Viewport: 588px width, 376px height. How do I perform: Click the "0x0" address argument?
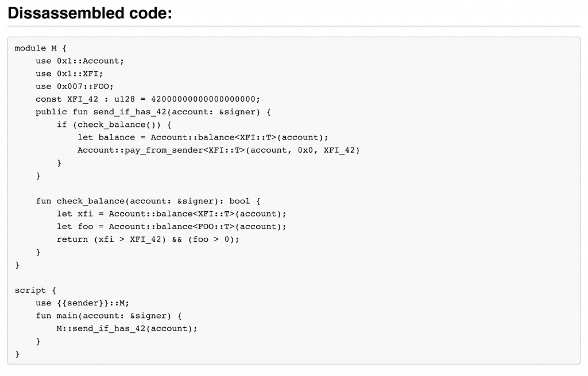305,150
